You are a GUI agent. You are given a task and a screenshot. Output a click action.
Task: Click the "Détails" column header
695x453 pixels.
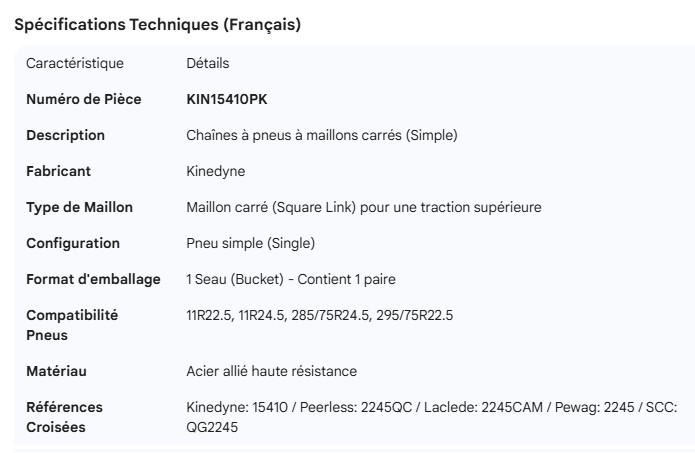tap(208, 63)
